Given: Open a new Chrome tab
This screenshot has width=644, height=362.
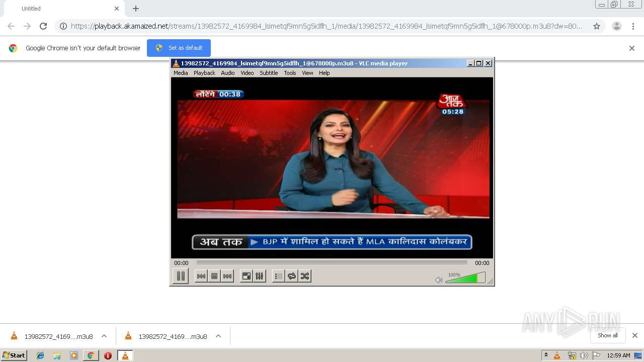Looking at the screenshot, I should point(136,9).
